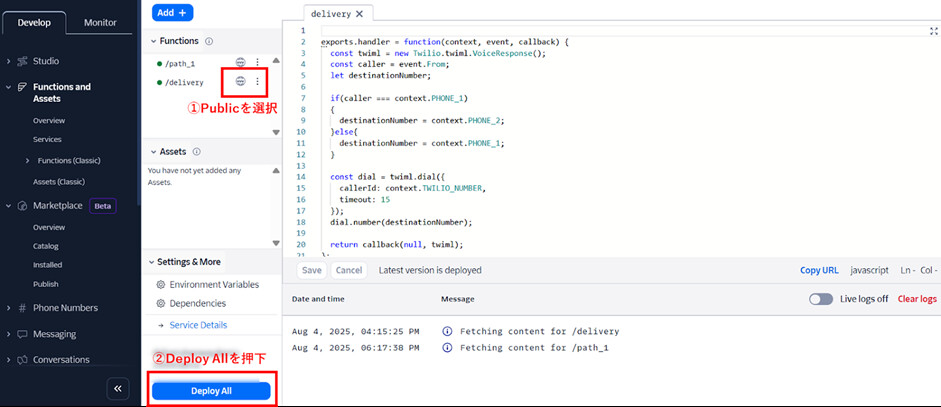
Task: Open Overview under Marketplace
Action: 49,228
